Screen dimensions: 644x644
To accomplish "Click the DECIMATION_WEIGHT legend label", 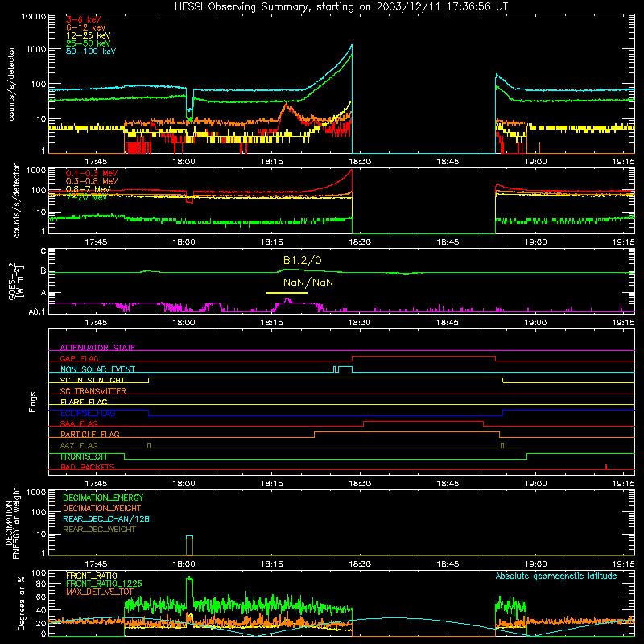I will click(x=102, y=508).
